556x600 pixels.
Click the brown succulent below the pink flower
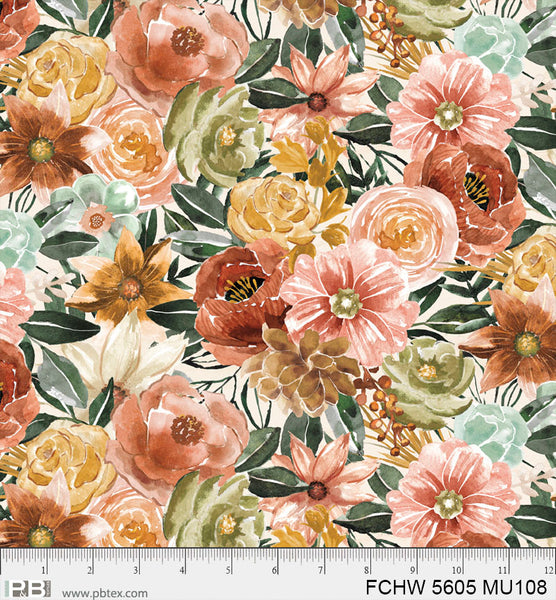coord(301,369)
